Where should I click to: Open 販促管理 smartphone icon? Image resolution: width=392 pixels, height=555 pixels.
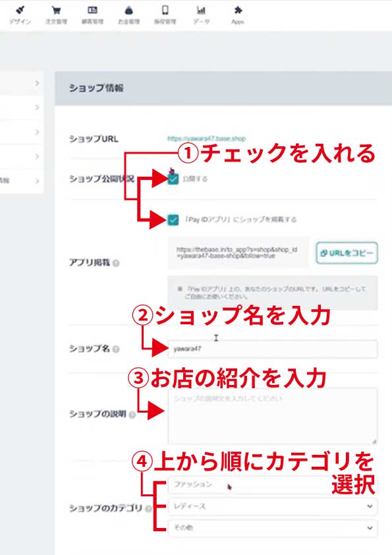(165, 10)
